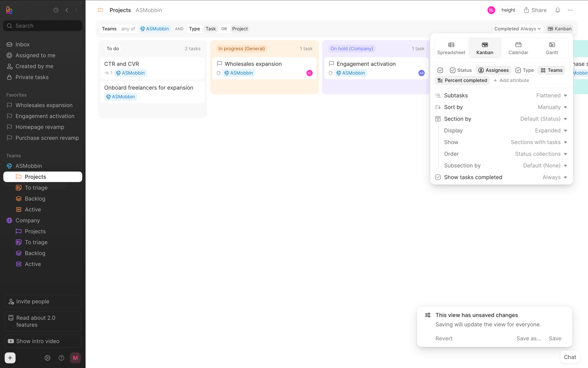Click the plus new task button
This screenshot has width=588, height=368.
10,358
